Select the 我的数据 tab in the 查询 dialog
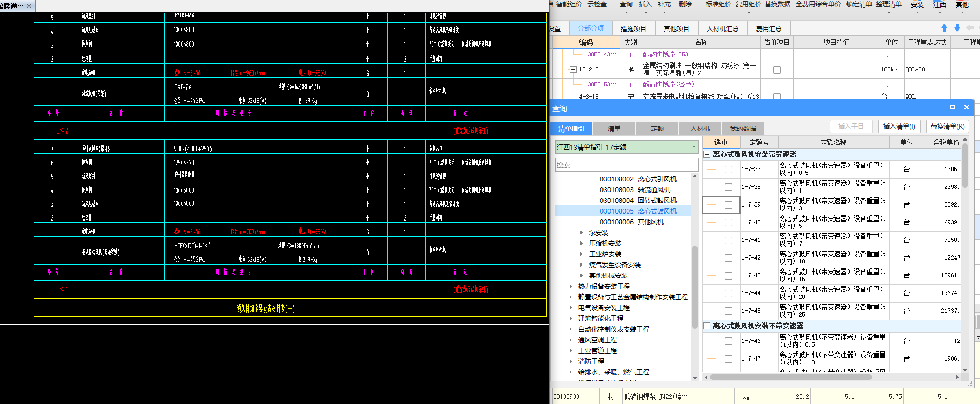Image resolution: width=980 pixels, height=404 pixels. click(x=743, y=128)
